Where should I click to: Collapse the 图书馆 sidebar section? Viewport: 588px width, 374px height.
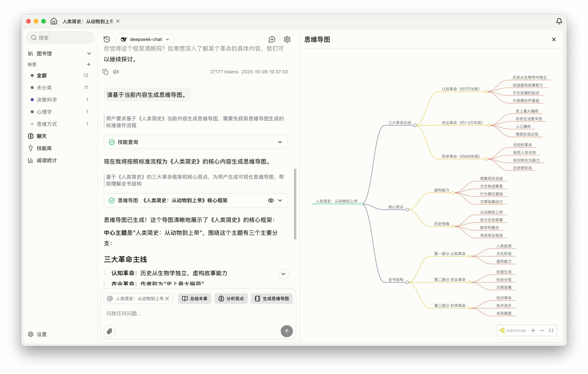tap(89, 54)
